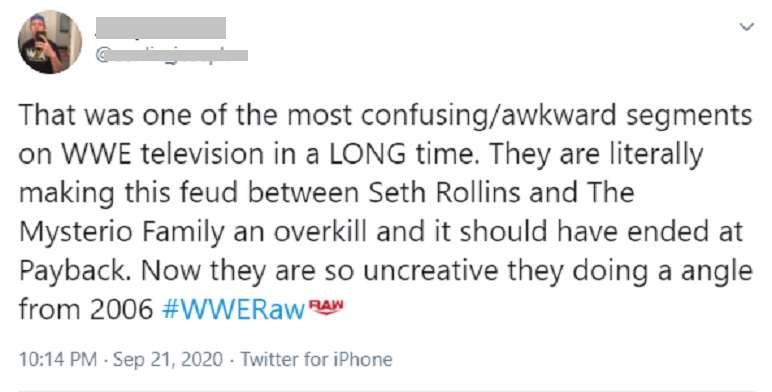Viewport: 772px width, 392px height.
Task: Open the Twitter for iPhone source link
Action: (317, 359)
